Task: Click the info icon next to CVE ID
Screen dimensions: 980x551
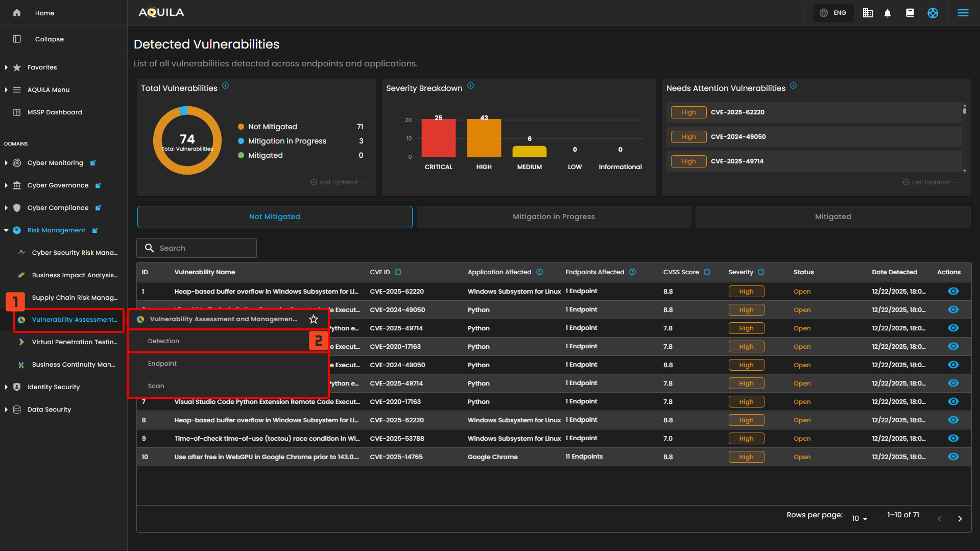Action: [398, 272]
